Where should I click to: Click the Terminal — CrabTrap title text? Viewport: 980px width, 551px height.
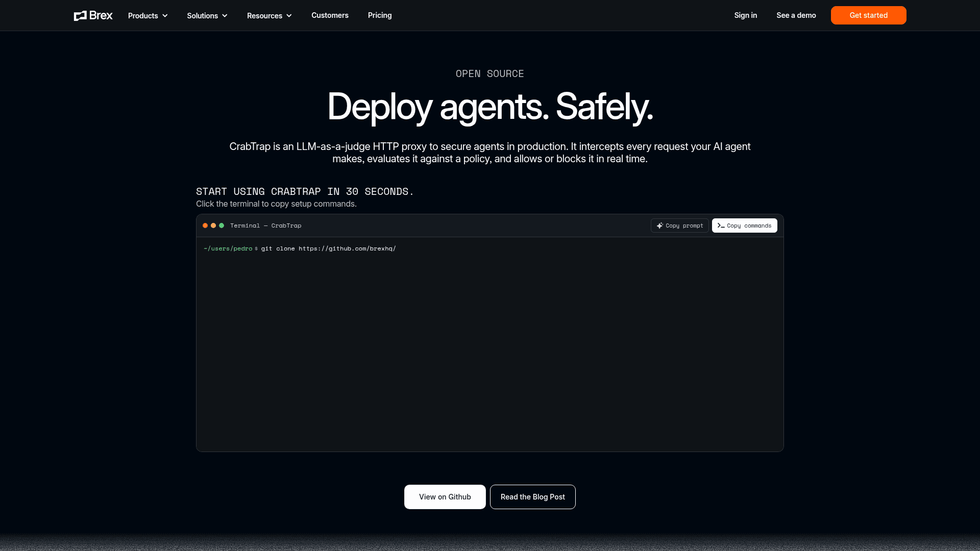[265, 226]
